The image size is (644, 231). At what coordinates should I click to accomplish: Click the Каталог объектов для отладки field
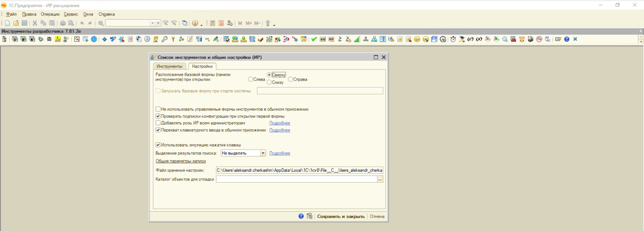[x=297, y=179]
